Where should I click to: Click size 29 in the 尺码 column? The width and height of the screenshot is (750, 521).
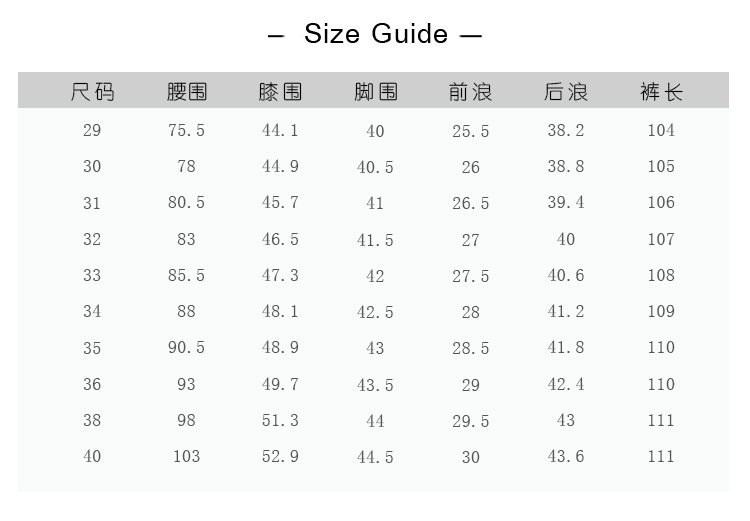[x=92, y=130]
